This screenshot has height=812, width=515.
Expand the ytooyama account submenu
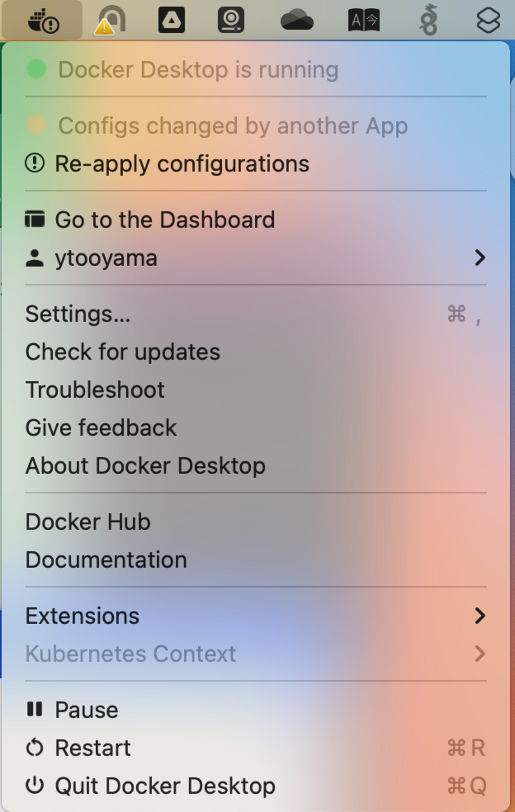pyautogui.click(x=479, y=258)
